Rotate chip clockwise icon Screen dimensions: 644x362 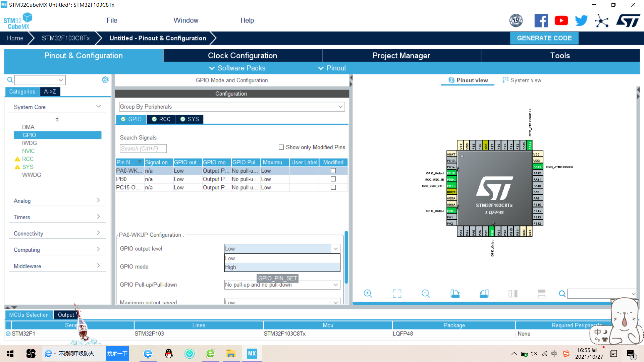(455, 294)
